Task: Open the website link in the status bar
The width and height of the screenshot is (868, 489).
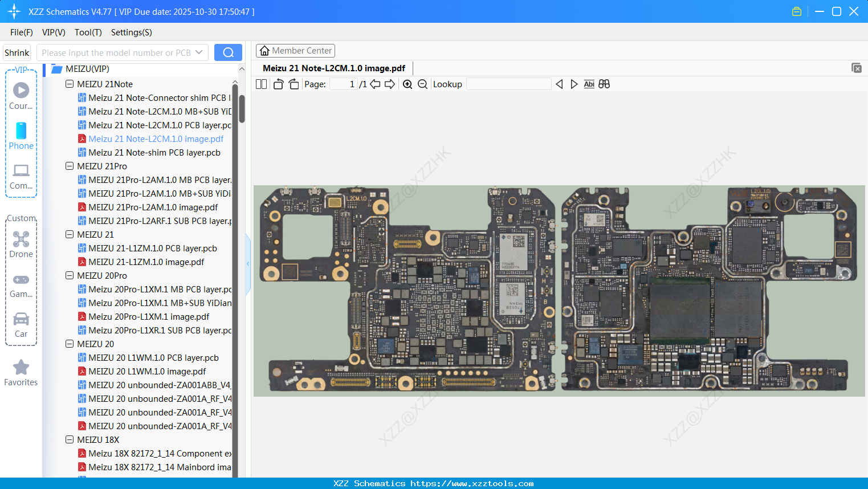Action: [x=472, y=483]
